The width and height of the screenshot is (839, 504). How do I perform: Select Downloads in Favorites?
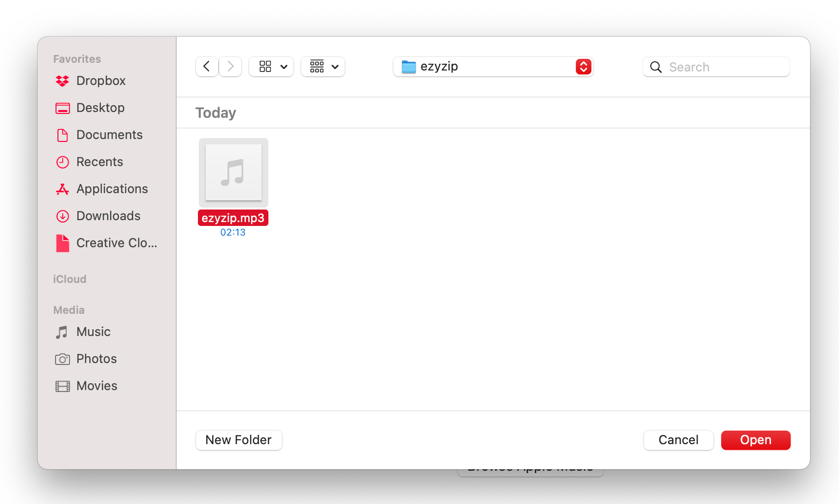pos(108,216)
